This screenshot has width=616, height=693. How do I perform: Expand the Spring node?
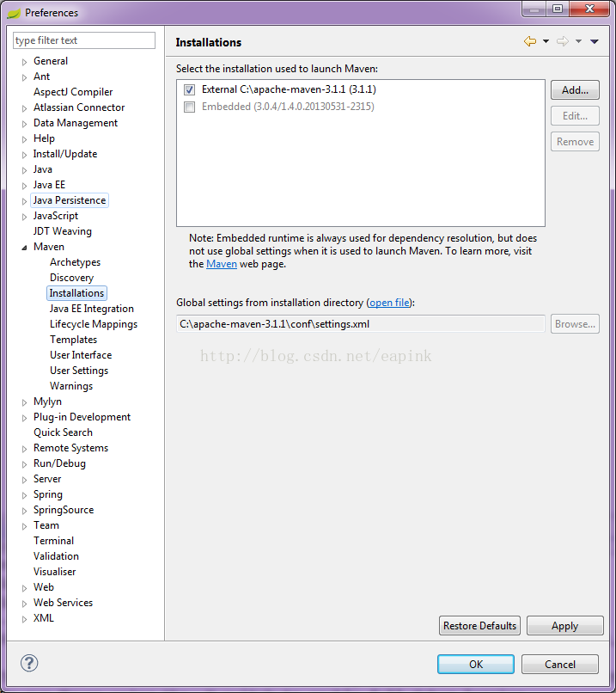point(25,495)
